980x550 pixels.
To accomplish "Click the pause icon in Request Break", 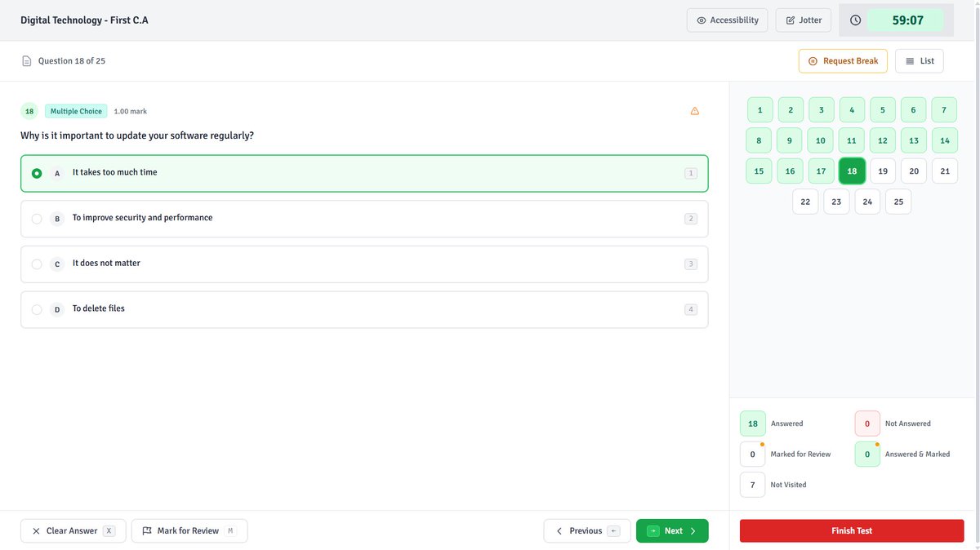I will tap(813, 61).
